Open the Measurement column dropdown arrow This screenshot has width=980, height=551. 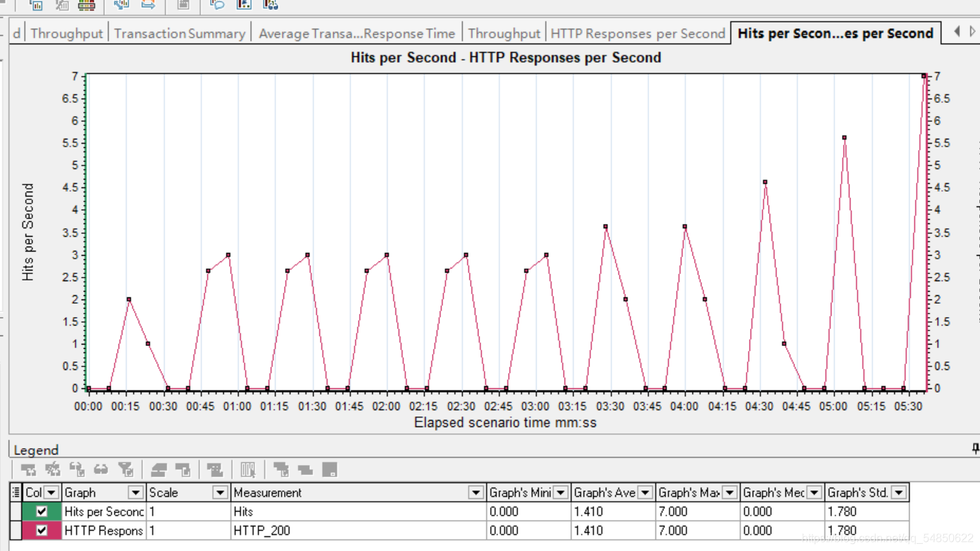point(476,493)
